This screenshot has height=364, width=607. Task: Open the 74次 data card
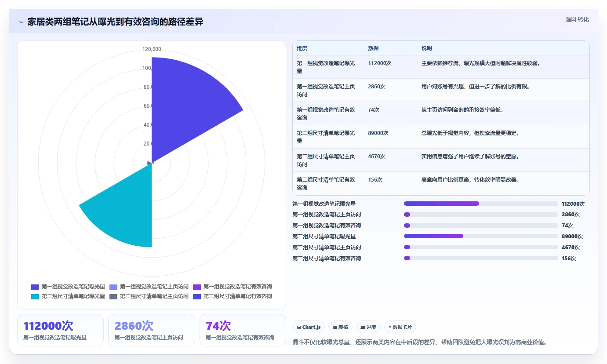tap(243, 330)
